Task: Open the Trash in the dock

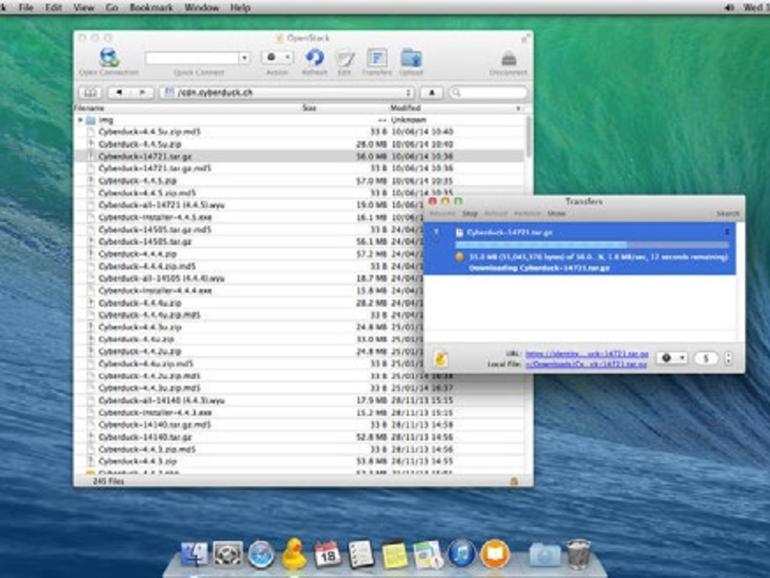Action: click(578, 553)
